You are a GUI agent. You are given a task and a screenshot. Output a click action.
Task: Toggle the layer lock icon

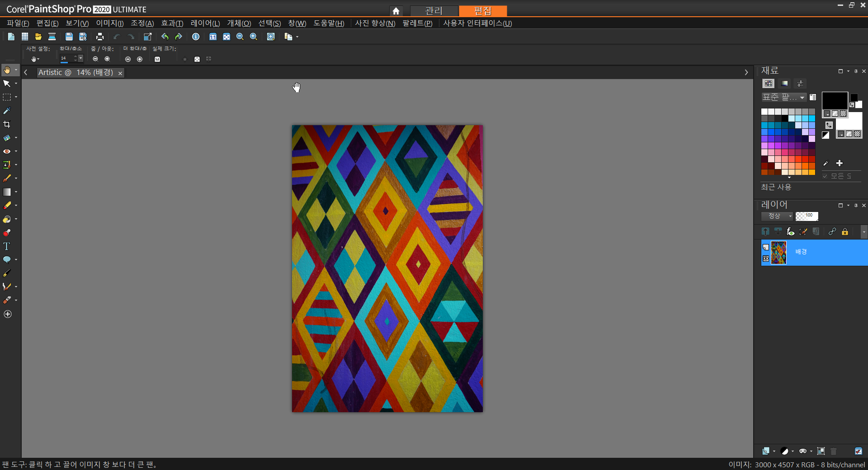tap(845, 231)
